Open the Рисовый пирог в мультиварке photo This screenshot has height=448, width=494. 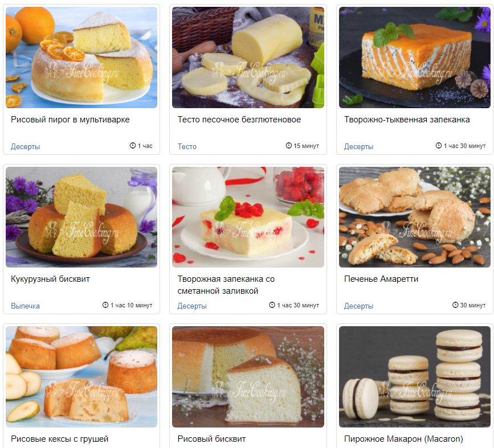[81, 57]
